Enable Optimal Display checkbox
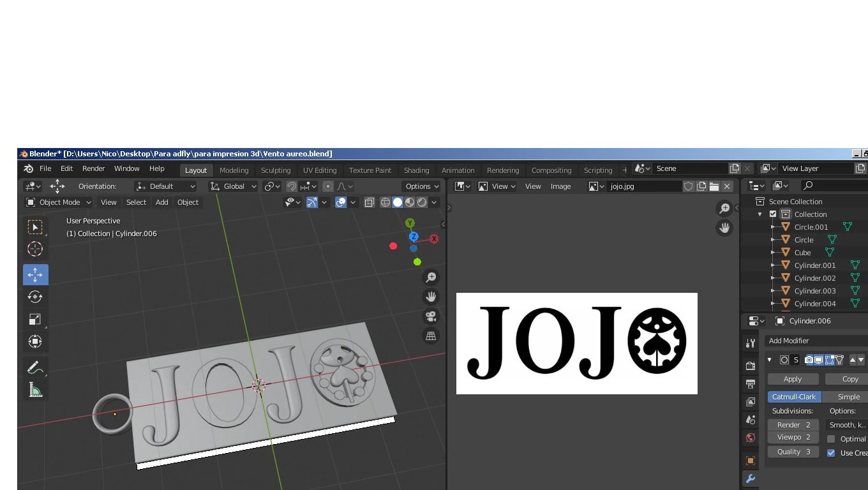Screen dimensions: 868x490 pyautogui.click(x=831, y=439)
